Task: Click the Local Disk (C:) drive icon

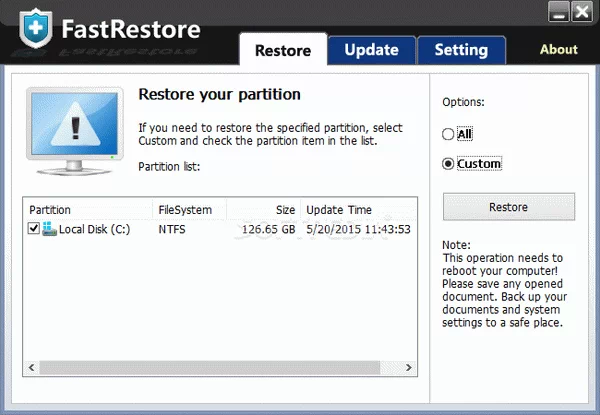Action: 49,229
